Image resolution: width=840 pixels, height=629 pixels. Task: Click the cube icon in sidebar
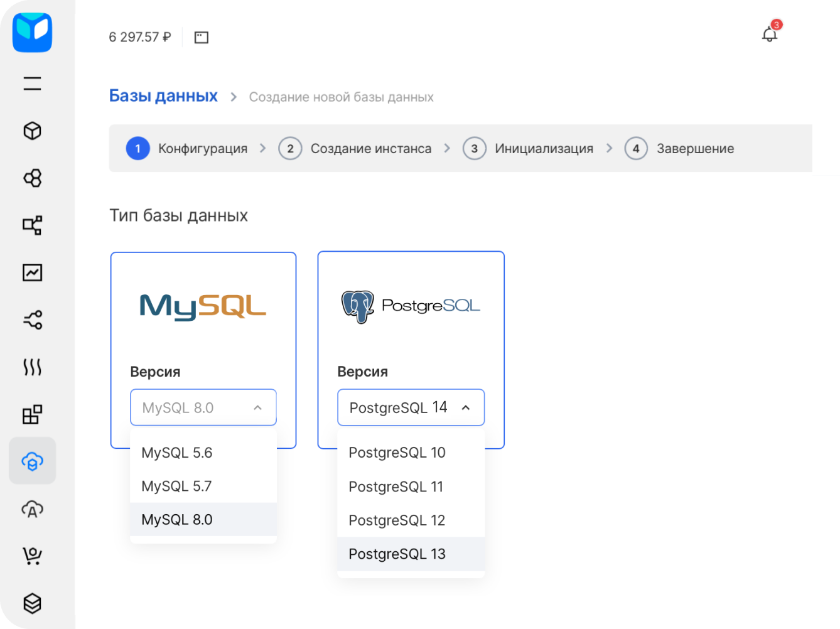32,131
